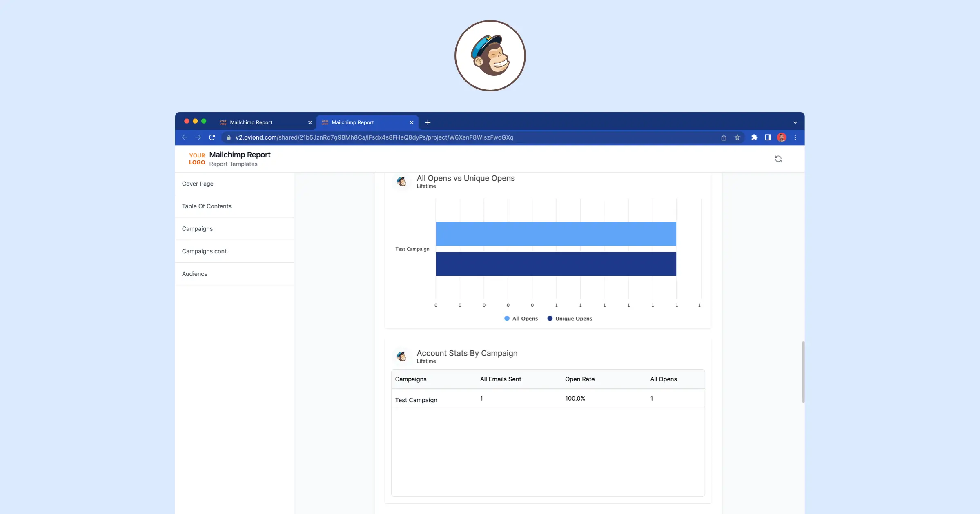Click the All Emails Sent column header
This screenshot has height=514, width=980.
501,379
